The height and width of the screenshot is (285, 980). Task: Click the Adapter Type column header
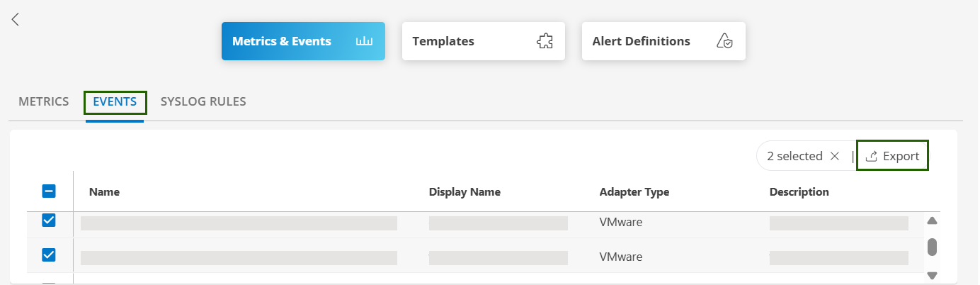634,192
